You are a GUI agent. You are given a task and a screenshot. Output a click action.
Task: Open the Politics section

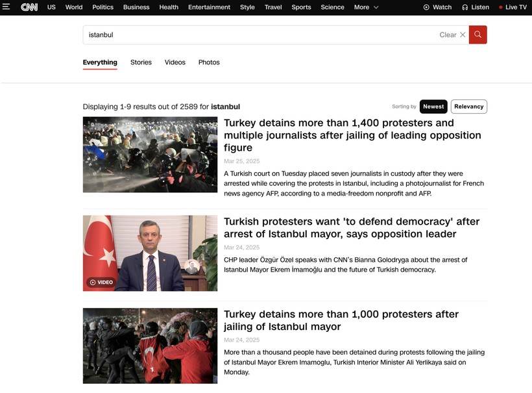103,7
